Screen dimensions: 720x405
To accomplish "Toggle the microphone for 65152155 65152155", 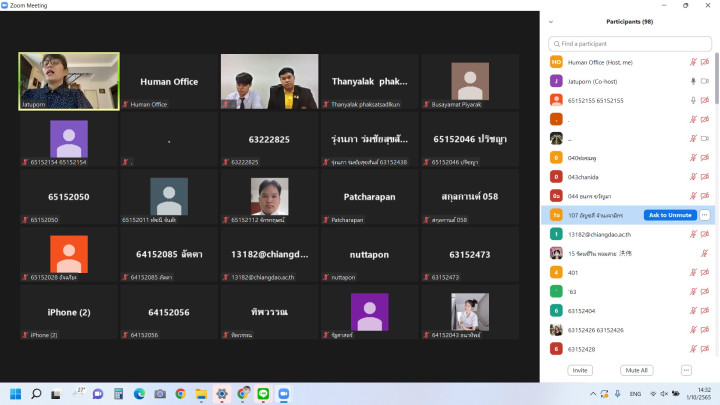I will pos(693,100).
